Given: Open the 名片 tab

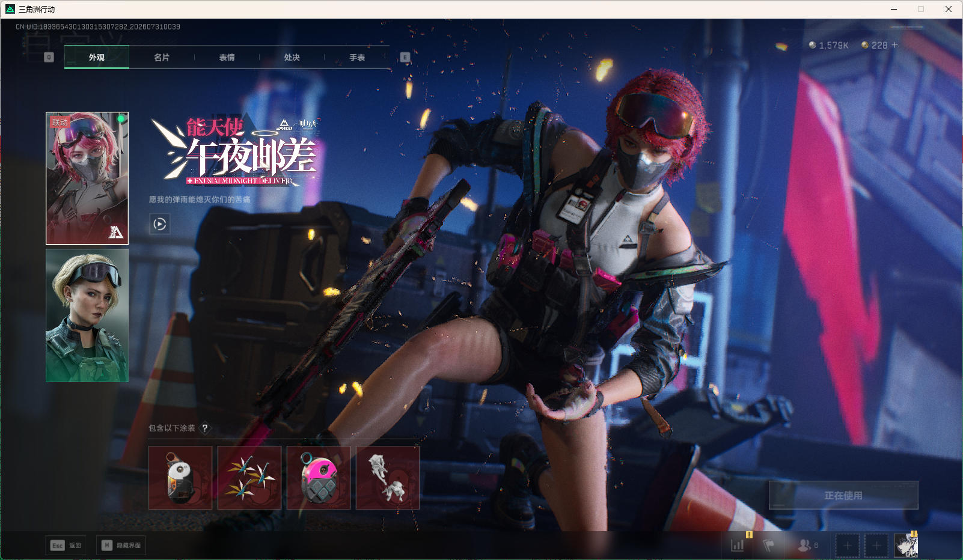Looking at the screenshot, I should [162, 58].
